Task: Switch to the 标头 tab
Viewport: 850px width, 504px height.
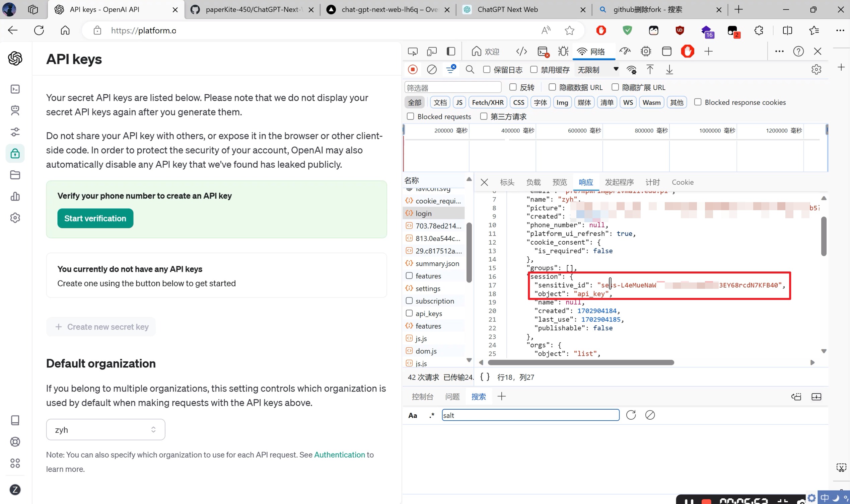Action: coord(507,182)
